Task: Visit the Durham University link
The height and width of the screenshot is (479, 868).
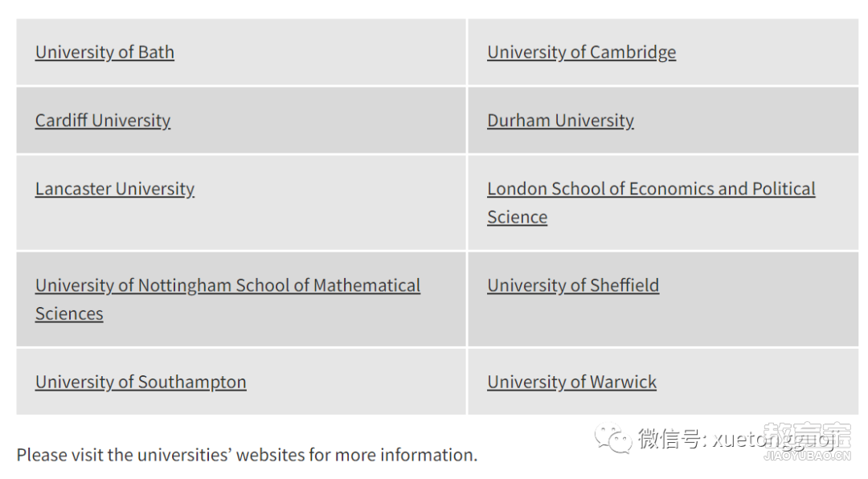Action: point(560,121)
